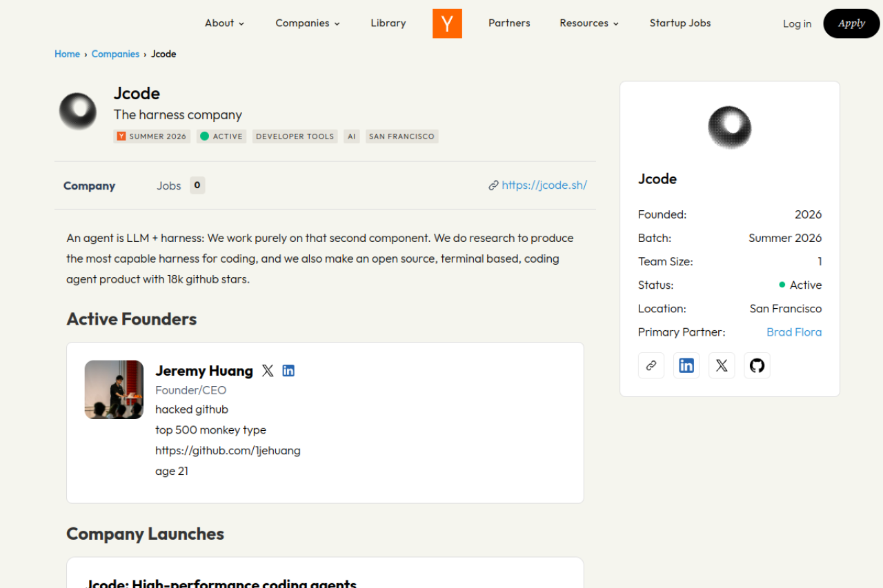
Task: Go to the Partners page
Action: pos(509,23)
